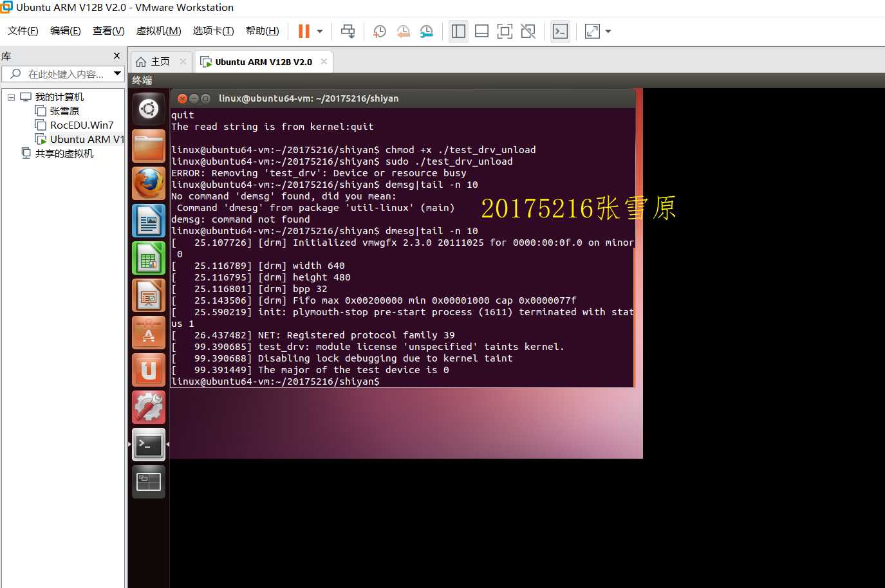Collapse the 我的计算机 tree node

click(x=11, y=97)
